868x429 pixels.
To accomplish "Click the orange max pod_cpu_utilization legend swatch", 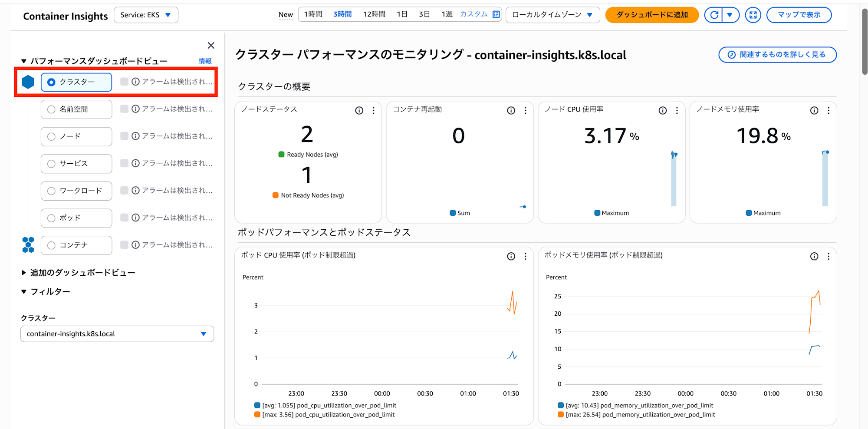I will pyautogui.click(x=257, y=415).
